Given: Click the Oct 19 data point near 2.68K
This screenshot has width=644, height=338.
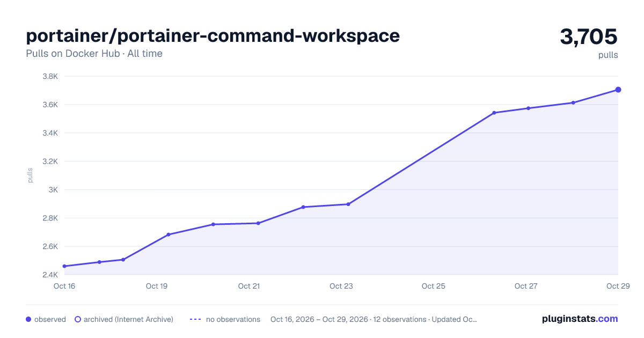Looking at the screenshot, I should (169, 234).
